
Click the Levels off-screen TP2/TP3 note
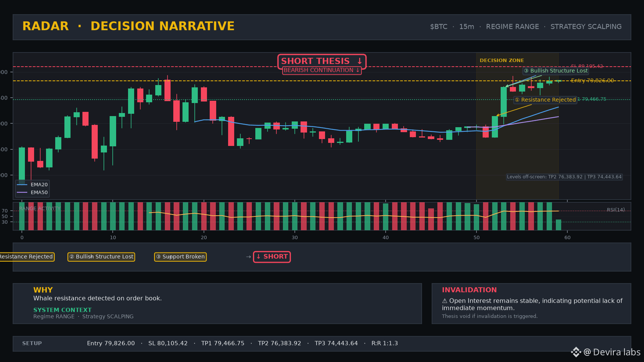point(564,177)
